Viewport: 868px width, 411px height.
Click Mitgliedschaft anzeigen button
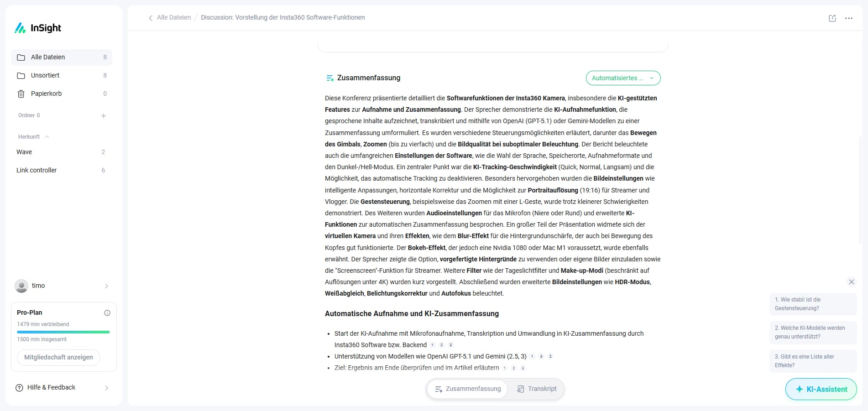click(58, 357)
